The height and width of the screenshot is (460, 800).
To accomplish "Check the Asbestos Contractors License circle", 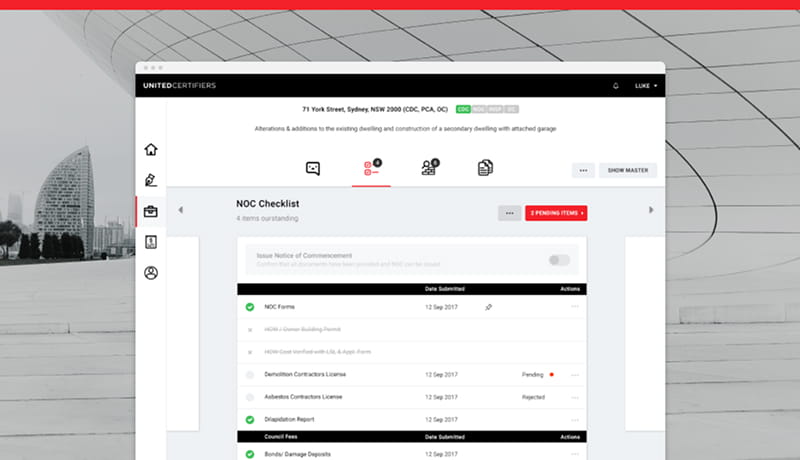I will 250,397.
